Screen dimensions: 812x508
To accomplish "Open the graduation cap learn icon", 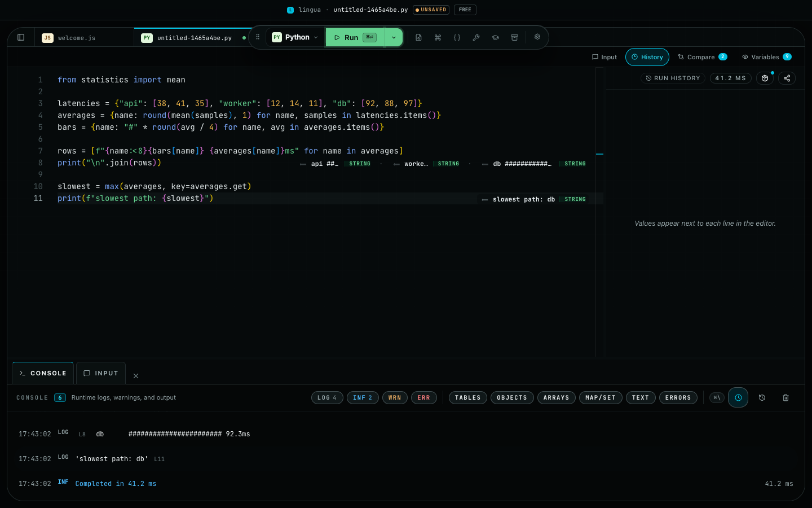I will [x=495, y=37].
